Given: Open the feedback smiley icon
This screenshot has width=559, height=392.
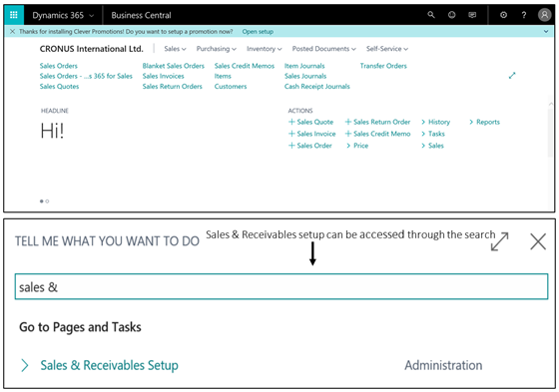Looking at the screenshot, I should (451, 15).
